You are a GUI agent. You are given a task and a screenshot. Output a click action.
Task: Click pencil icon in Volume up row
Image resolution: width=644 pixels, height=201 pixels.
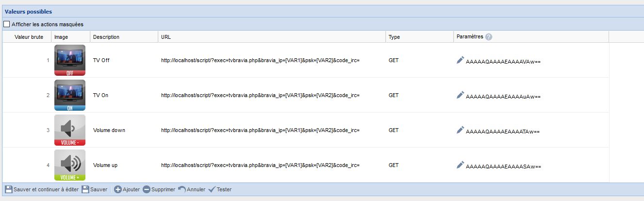click(460, 165)
